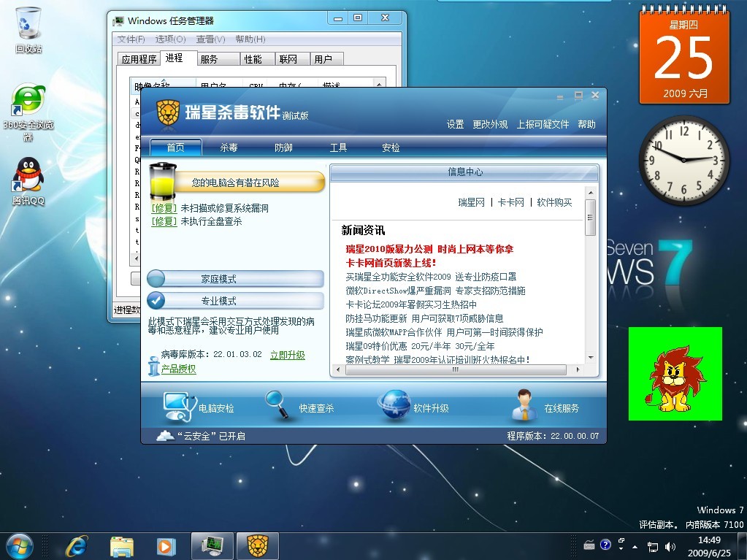Click the volume speaker tray icon
Screen dimensions: 747x560
click(670, 547)
